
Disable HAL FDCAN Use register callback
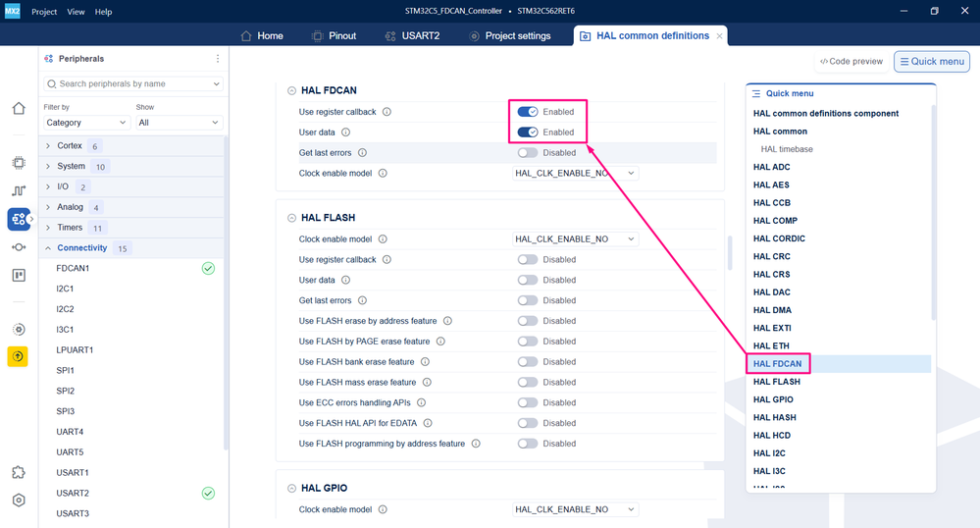click(x=528, y=112)
